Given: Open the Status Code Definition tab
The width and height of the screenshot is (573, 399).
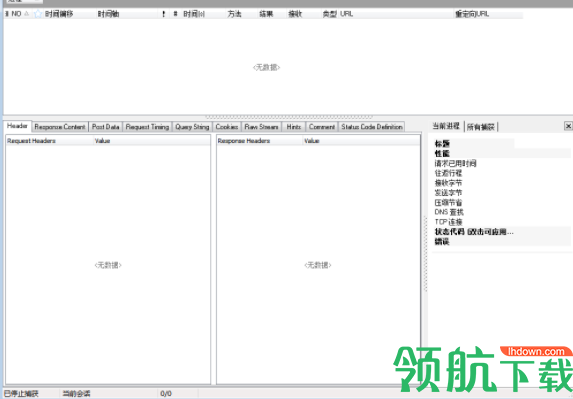Looking at the screenshot, I should (372, 127).
